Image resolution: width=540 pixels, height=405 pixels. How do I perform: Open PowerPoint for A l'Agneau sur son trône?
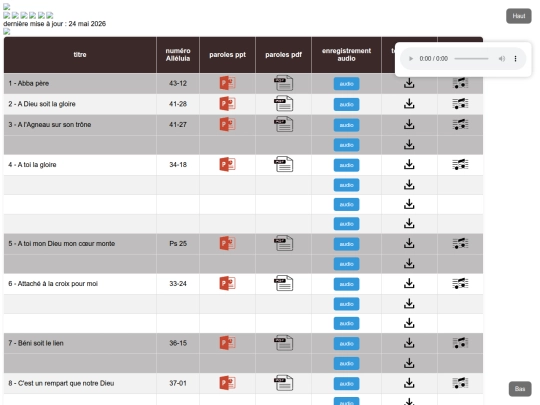click(x=227, y=125)
